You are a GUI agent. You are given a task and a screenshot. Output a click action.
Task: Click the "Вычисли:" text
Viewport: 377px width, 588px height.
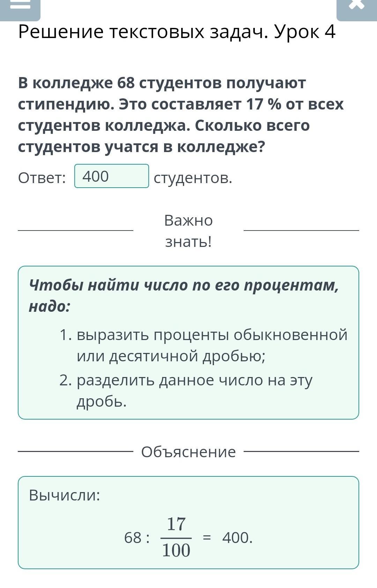(65, 495)
